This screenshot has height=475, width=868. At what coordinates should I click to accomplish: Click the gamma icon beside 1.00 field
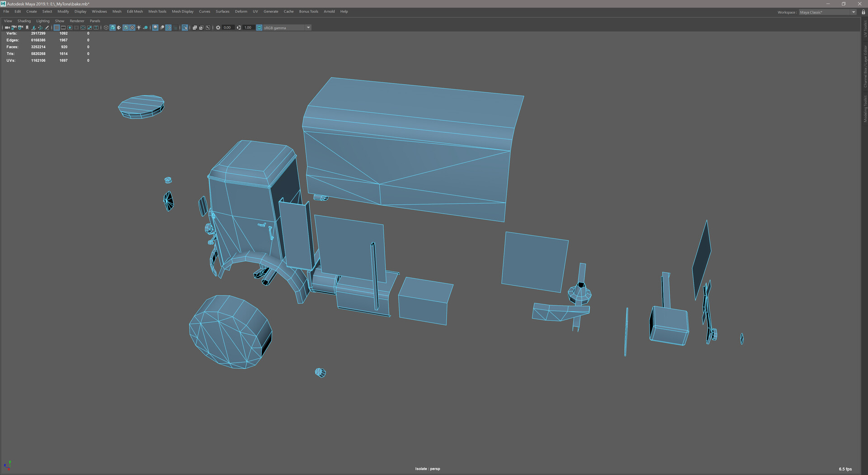tap(239, 28)
